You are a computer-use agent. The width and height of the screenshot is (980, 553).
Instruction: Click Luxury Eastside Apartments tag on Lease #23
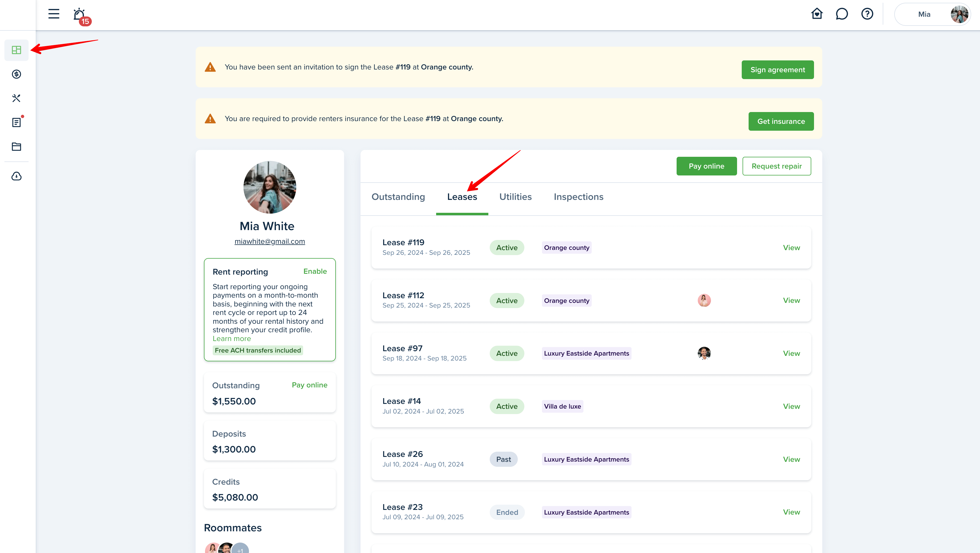click(586, 512)
